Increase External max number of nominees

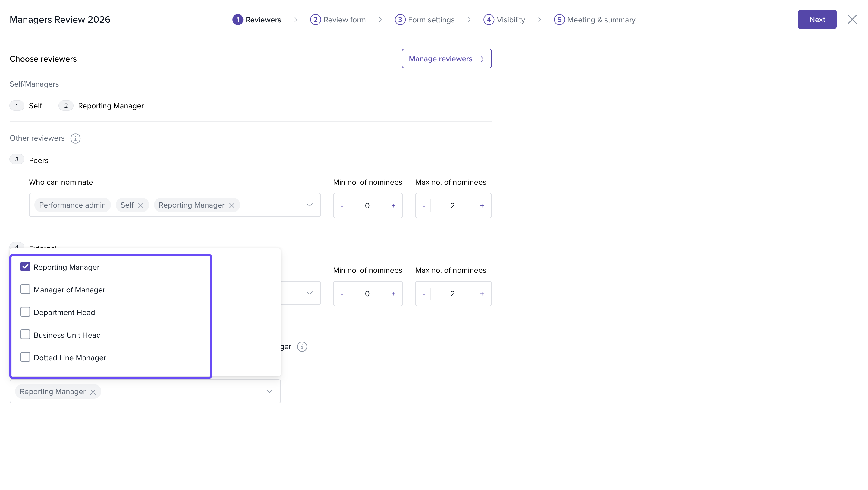pyautogui.click(x=482, y=294)
